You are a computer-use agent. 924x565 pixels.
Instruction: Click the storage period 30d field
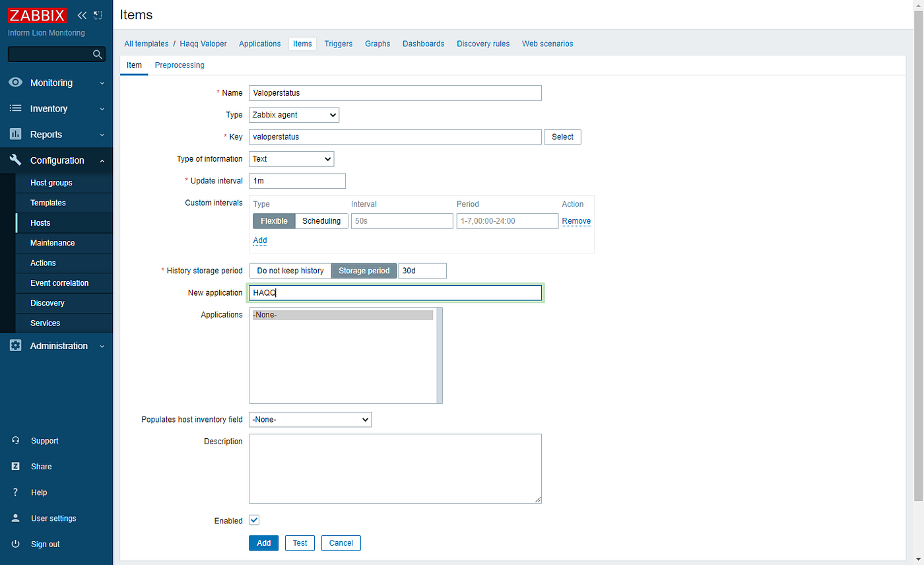(422, 271)
